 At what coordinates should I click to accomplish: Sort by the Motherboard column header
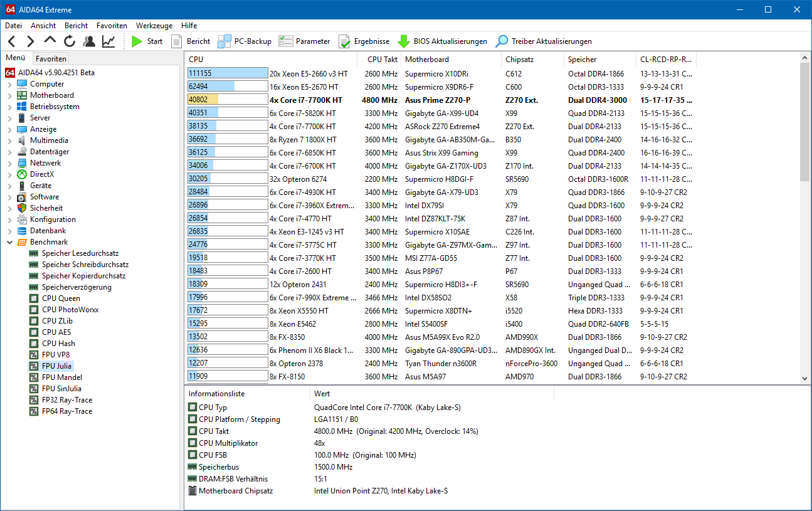(451, 60)
